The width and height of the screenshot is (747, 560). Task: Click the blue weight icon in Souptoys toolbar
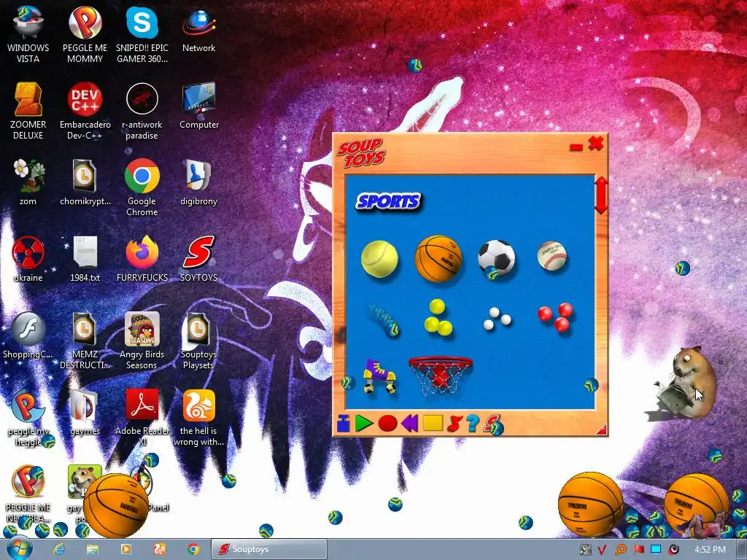pyautogui.click(x=343, y=423)
